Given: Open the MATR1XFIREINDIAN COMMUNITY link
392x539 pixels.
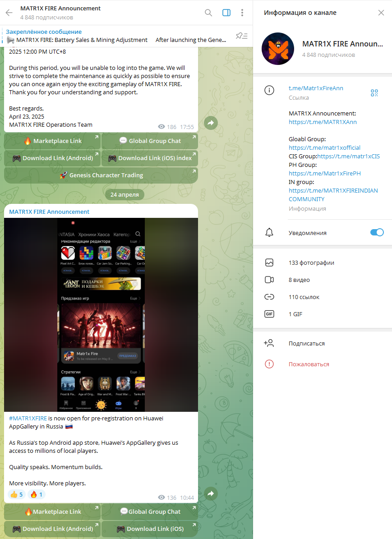Looking at the screenshot, I should coord(333,195).
